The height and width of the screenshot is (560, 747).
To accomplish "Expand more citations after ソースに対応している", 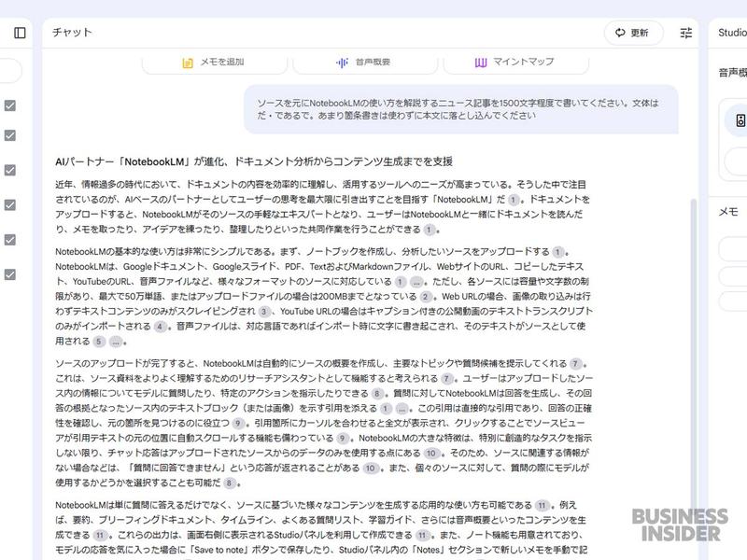I will point(416,282).
